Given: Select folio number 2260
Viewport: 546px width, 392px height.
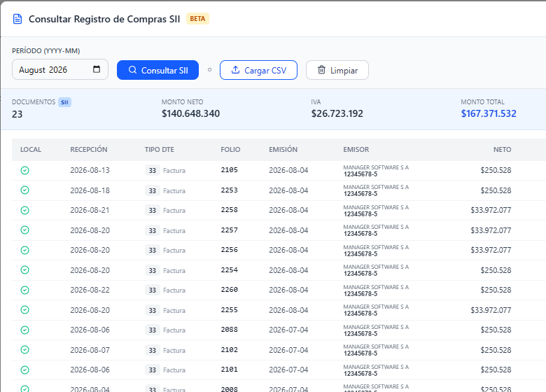Looking at the screenshot, I should pyautogui.click(x=230, y=290).
